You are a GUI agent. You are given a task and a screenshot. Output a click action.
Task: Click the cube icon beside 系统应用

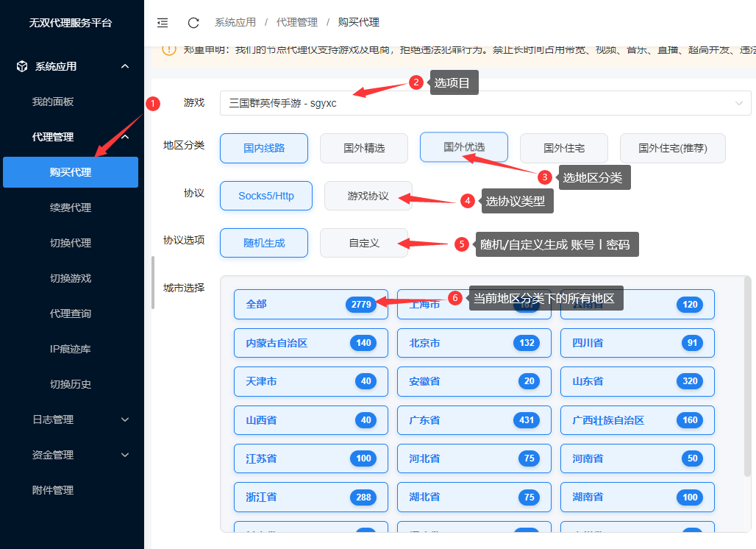(22, 66)
